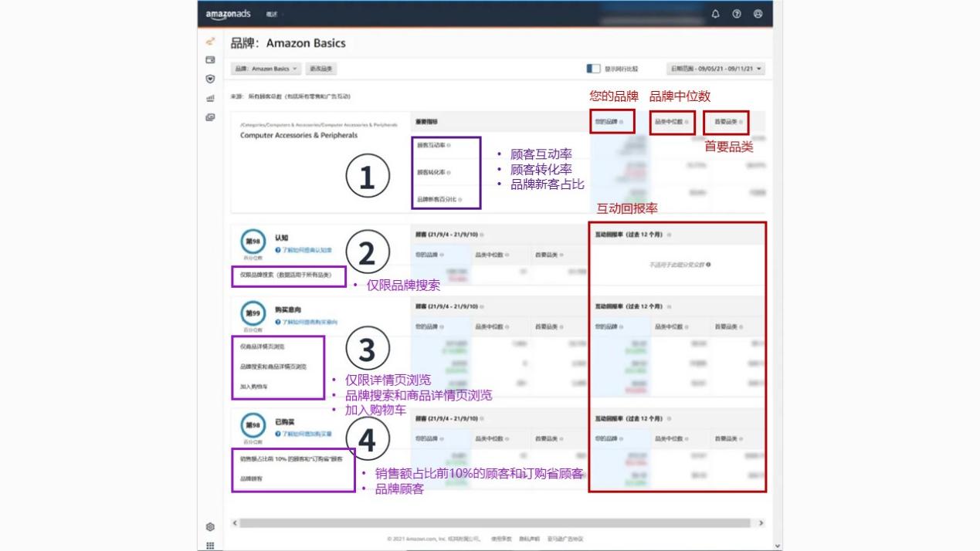980x551 pixels.
Task: Open the settings gear in sidebar
Action: pos(210,527)
